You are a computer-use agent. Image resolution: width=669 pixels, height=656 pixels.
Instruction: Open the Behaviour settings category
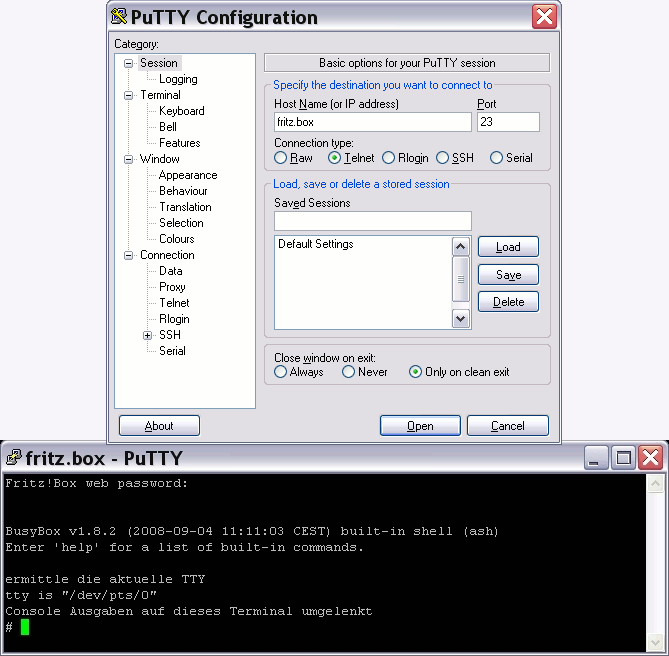(x=183, y=191)
